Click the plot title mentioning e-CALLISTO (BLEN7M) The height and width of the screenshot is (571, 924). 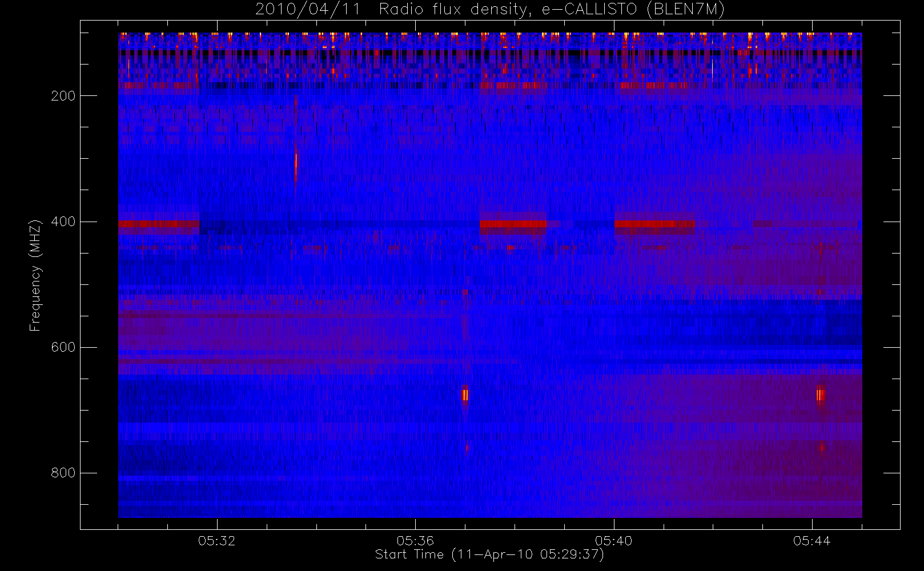click(489, 9)
